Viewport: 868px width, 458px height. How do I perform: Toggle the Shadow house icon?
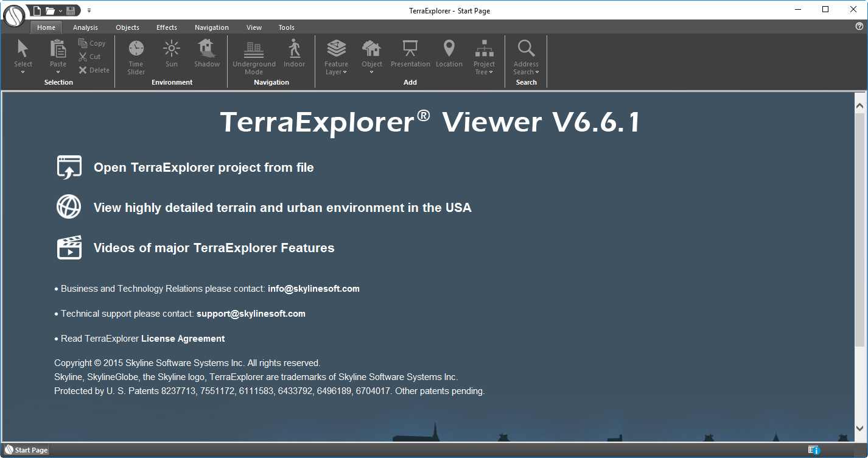pyautogui.click(x=207, y=49)
